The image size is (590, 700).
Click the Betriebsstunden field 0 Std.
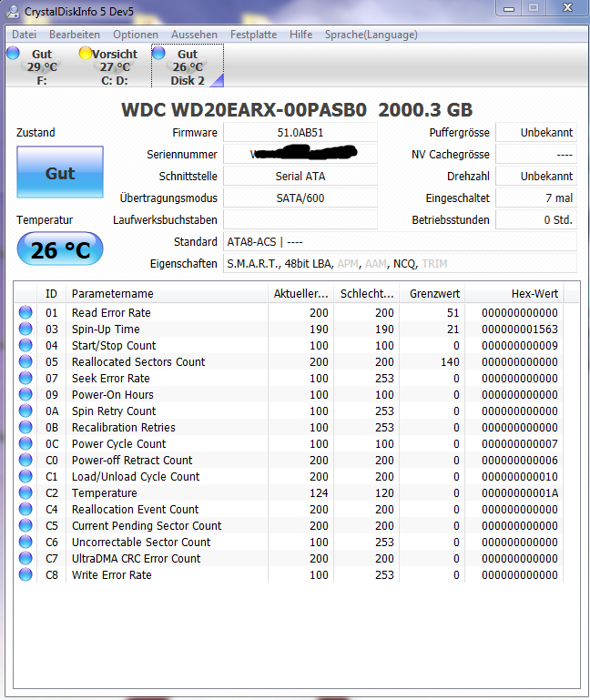coord(536,220)
